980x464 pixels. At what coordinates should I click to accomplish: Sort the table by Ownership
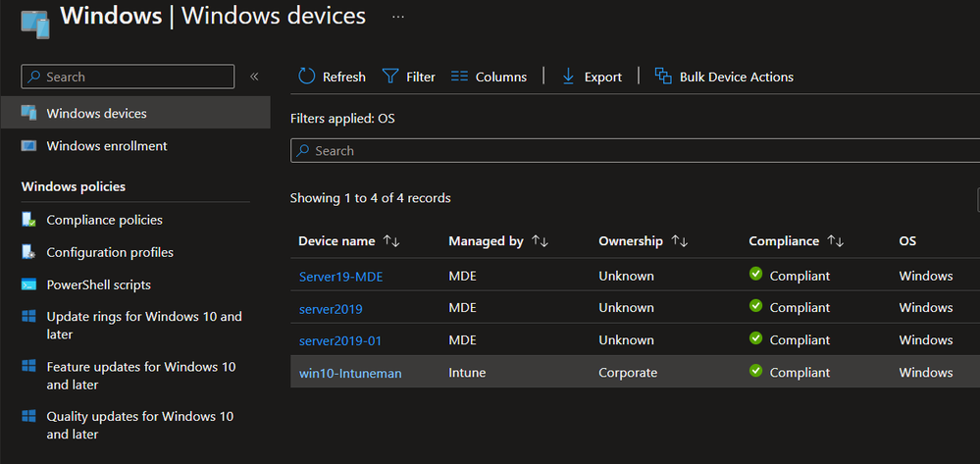(680, 241)
